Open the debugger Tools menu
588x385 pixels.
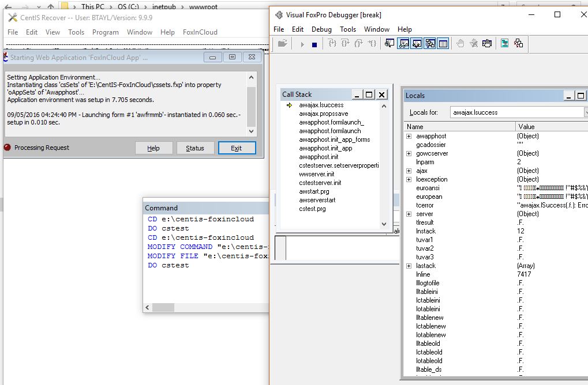point(347,29)
